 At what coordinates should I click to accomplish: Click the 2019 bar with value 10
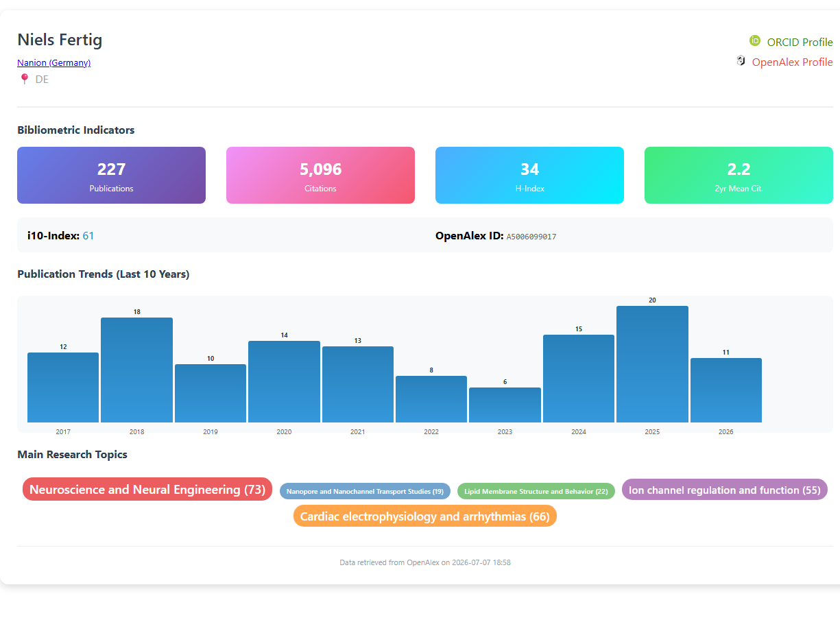[211, 394]
